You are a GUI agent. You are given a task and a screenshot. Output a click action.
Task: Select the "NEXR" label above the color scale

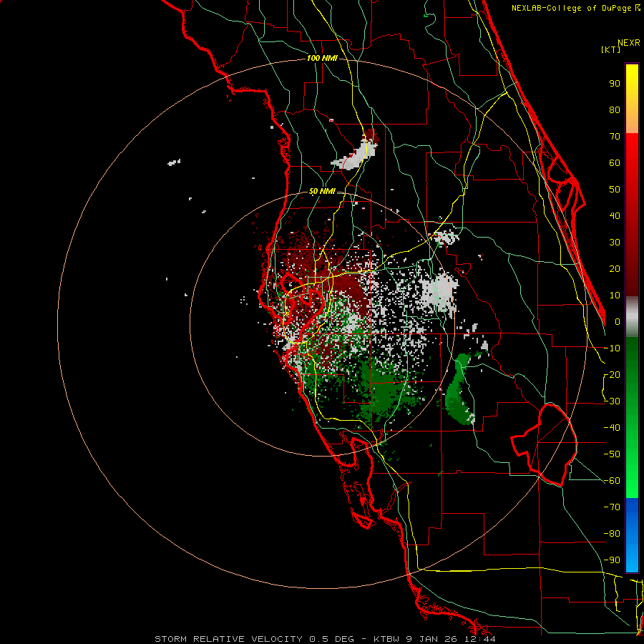(629, 43)
